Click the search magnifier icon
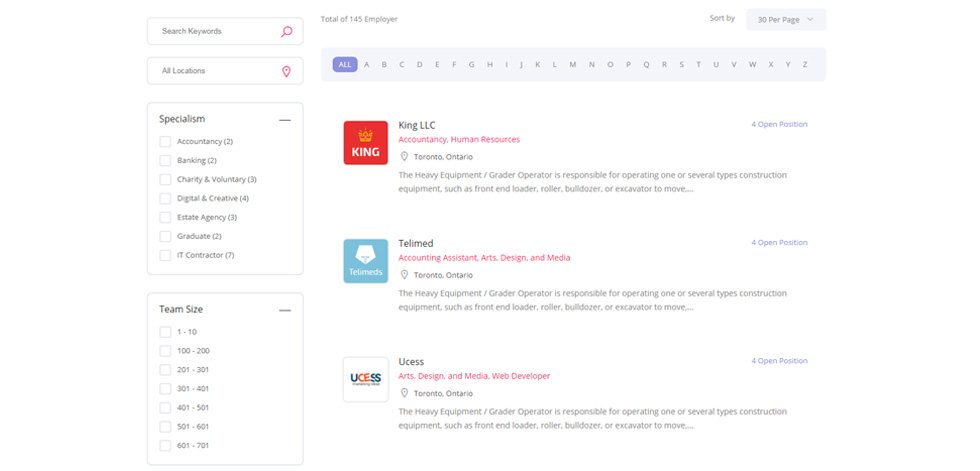The height and width of the screenshot is (471, 980). click(x=286, y=31)
